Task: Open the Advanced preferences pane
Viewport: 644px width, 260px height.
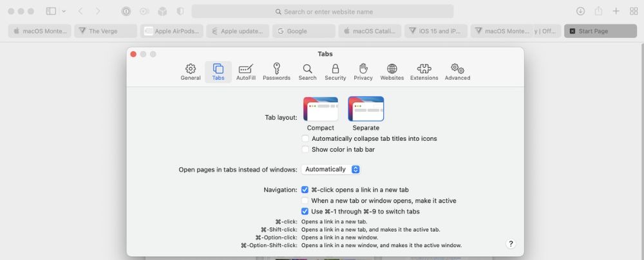Action: click(x=457, y=71)
